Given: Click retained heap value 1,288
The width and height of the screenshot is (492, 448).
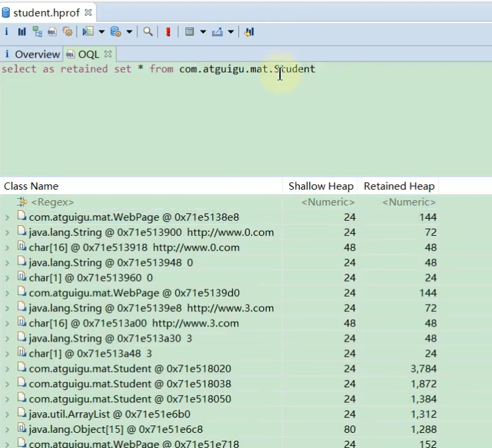Looking at the screenshot, I should click(x=423, y=429).
